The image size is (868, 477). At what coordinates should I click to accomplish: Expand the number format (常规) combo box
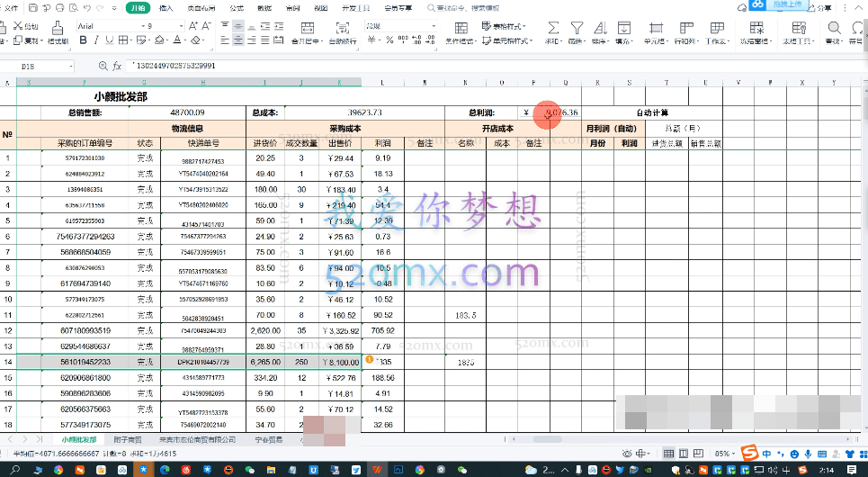pos(434,26)
